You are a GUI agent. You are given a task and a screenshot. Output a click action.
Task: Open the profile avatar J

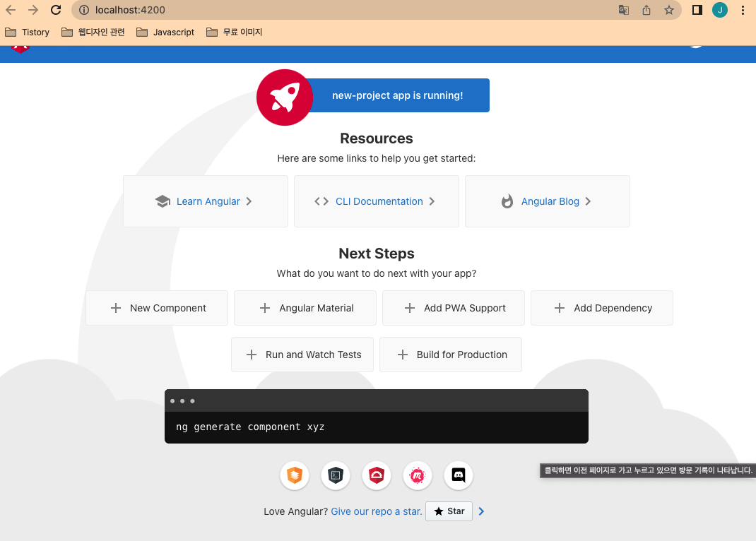[x=720, y=10]
